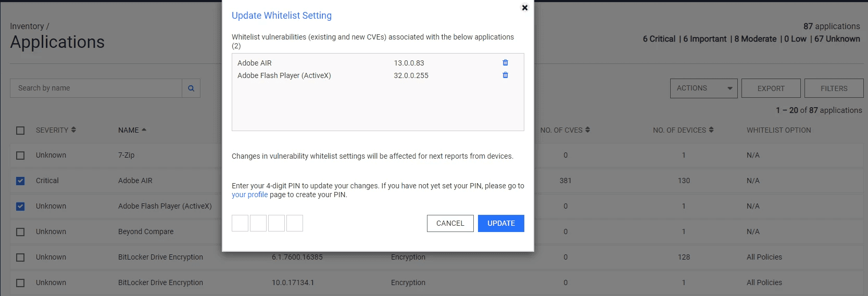
Task: Sort by Severity column arrows
Action: [73, 130]
